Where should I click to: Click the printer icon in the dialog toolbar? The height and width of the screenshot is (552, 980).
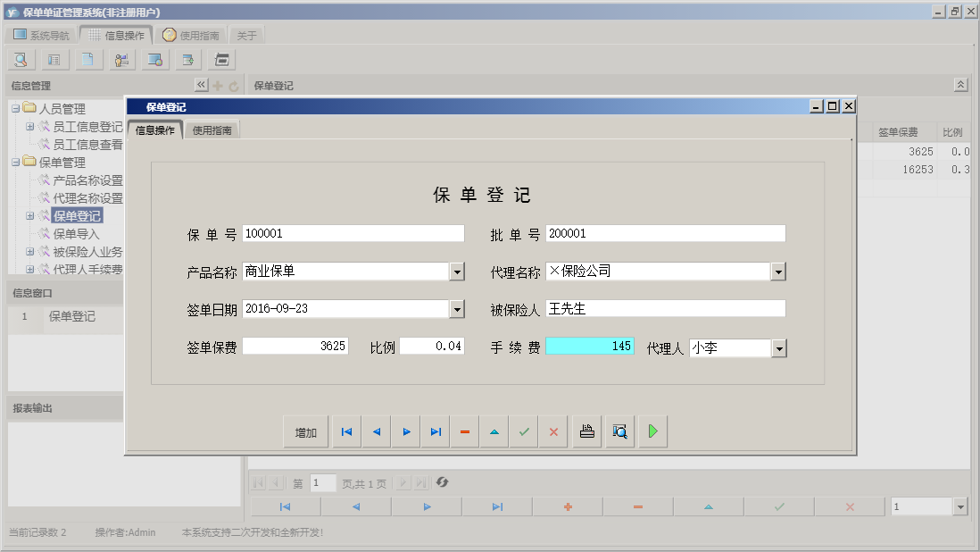587,432
